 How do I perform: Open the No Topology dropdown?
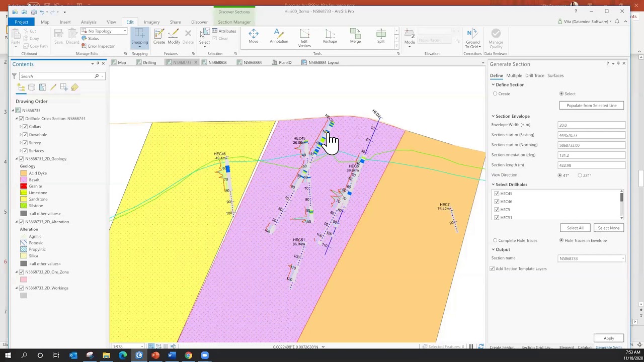pyautogui.click(x=125, y=31)
